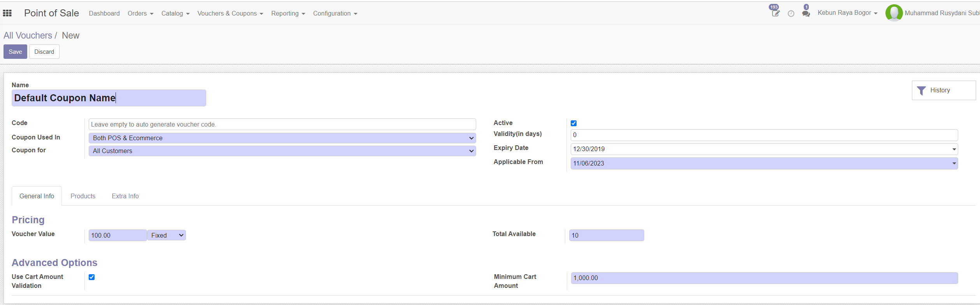Open the apps grid menu icon
The height and width of the screenshot is (305, 980).
[7, 13]
